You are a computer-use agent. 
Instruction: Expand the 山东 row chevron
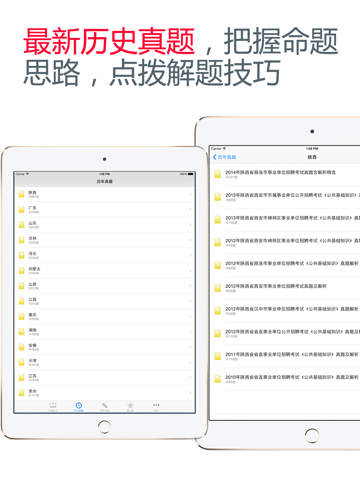[190, 225]
